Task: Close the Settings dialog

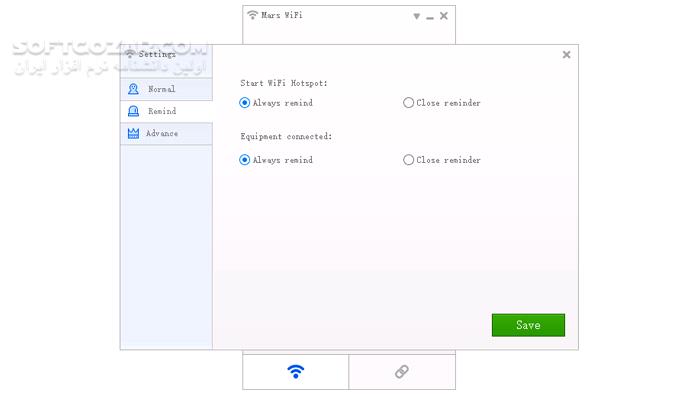Action: pyautogui.click(x=567, y=54)
